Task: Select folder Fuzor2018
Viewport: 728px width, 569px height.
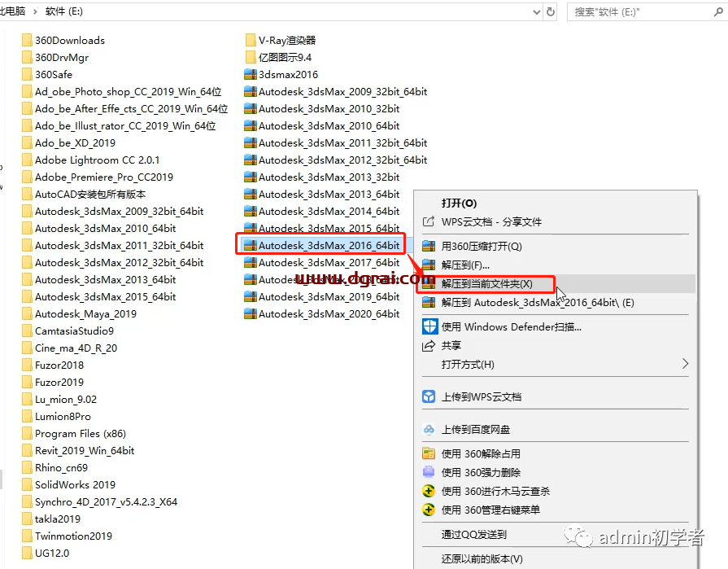Action: click(59, 365)
